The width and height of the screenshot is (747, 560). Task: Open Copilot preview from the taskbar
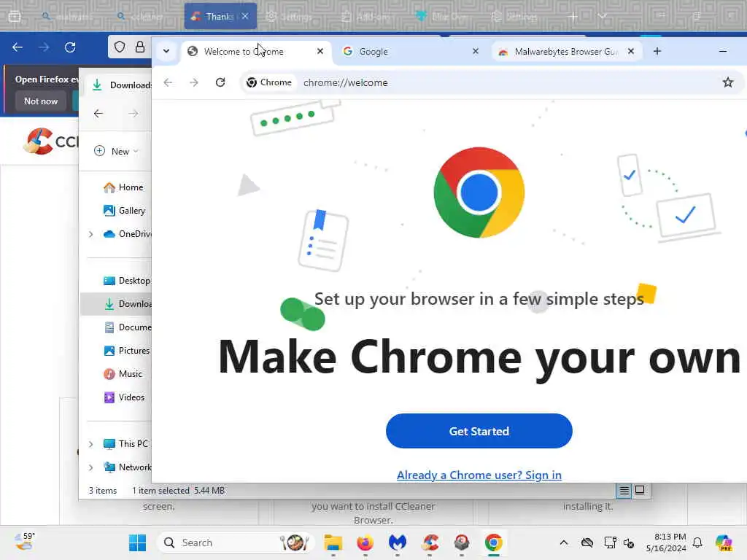coord(724,542)
